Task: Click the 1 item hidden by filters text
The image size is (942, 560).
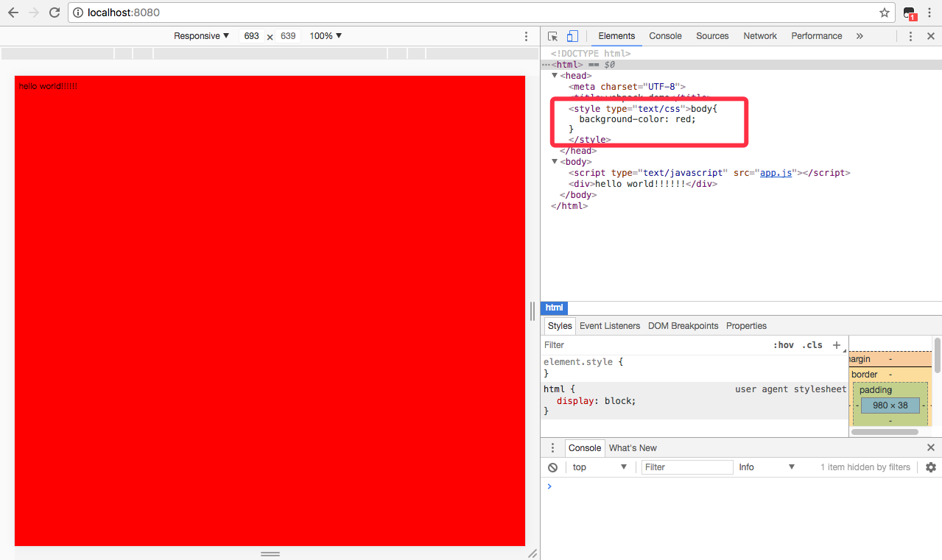Action: click(865, 467)
